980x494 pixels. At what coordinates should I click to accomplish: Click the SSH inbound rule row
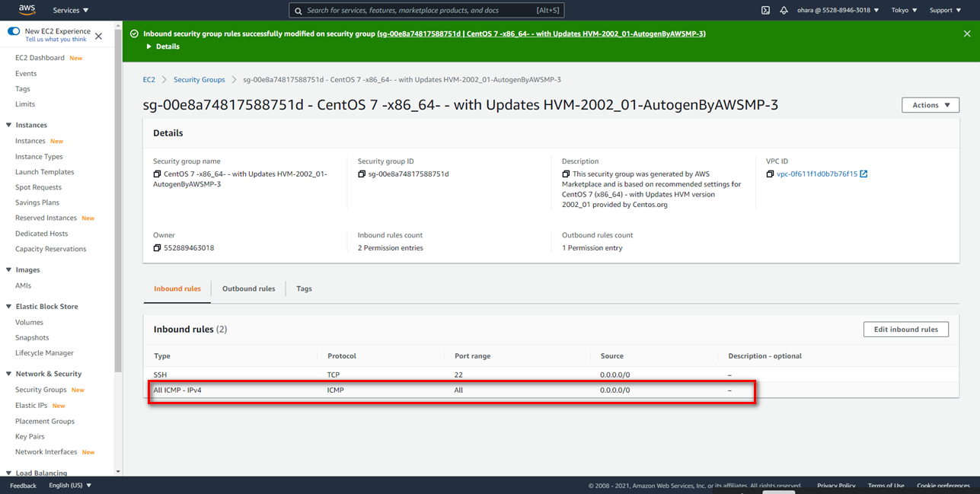[x=551, y=374]
